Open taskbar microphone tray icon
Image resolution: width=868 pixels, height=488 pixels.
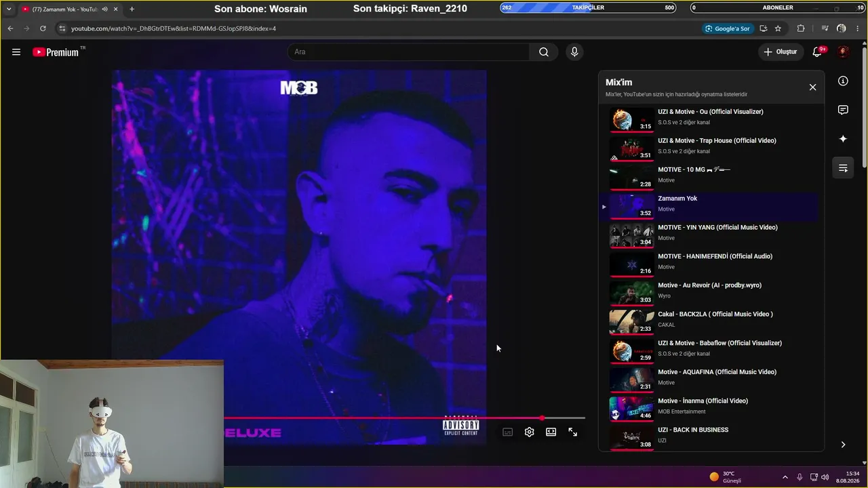(800, 477)
